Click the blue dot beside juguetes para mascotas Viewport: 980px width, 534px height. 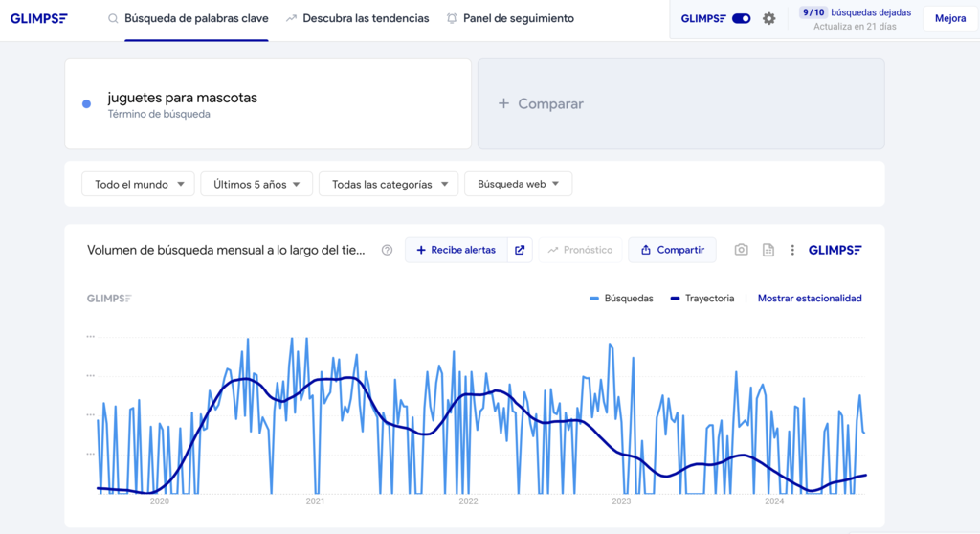pyautogui.click(x=86, y=104)
